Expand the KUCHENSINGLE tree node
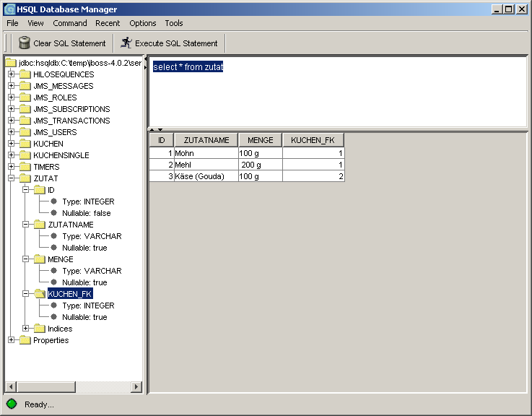Screen dimensions: 532x416 tap(12, 155)
